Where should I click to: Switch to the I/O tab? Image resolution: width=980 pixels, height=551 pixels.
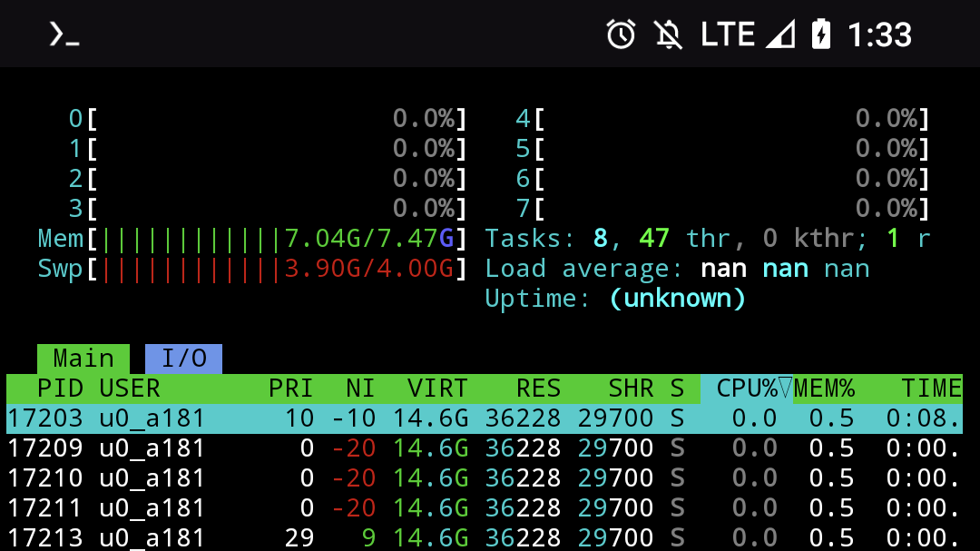pos(183,359)
